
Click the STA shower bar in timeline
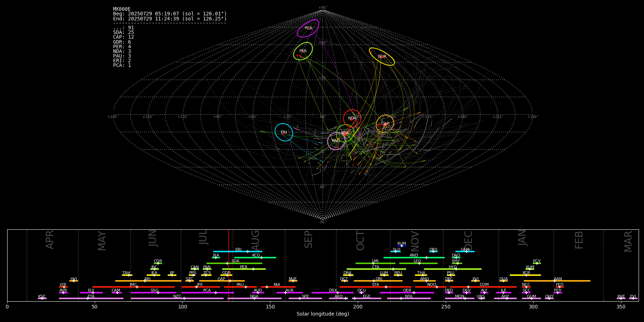375,287
